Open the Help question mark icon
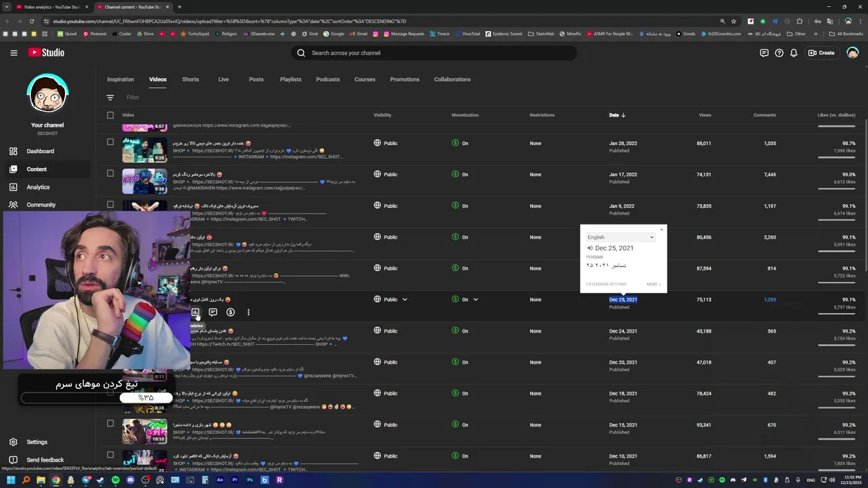 779,53
